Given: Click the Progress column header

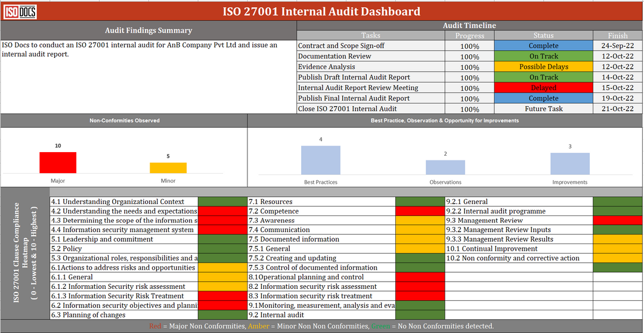Looking at the screenshot, I should (x=469, y=36).
